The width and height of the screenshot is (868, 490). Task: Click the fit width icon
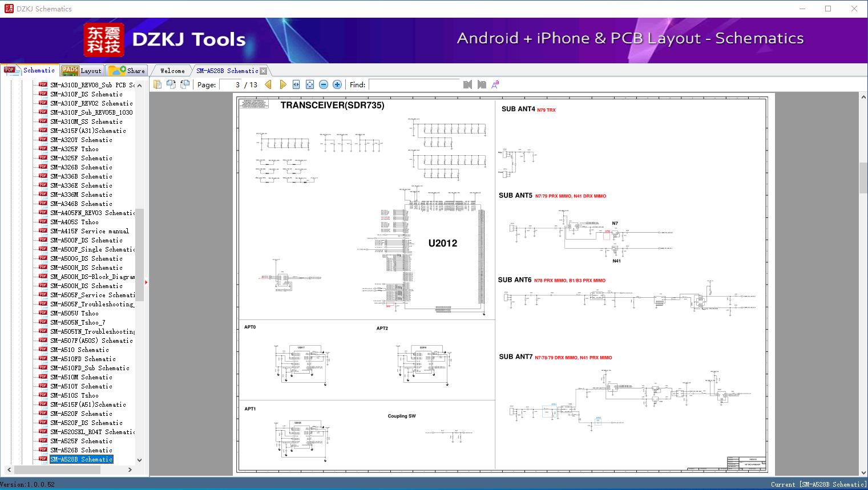[x=296, y=84]
